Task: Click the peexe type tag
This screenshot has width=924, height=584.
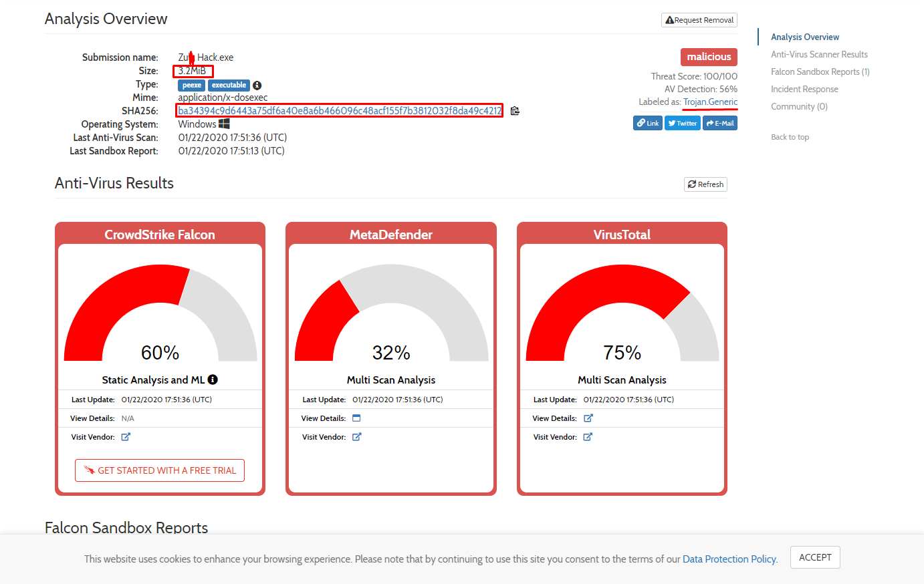Action: click(192, 86)
